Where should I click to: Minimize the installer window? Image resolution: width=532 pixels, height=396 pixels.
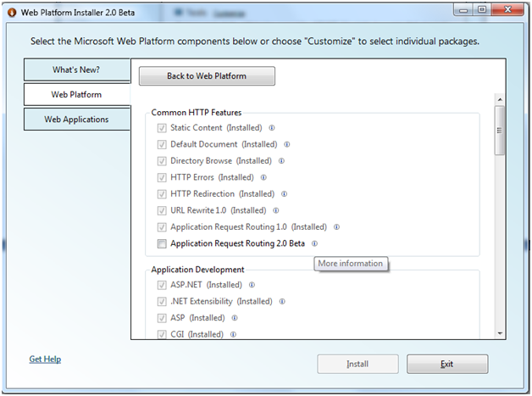463,9
